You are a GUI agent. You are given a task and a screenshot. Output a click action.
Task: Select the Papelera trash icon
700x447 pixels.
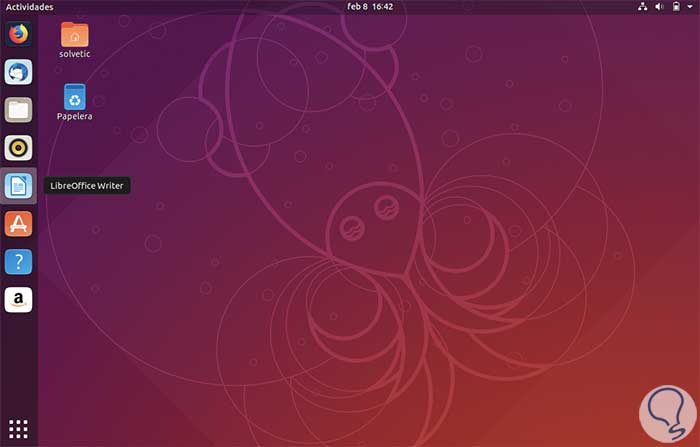click(x=75, y=102)
